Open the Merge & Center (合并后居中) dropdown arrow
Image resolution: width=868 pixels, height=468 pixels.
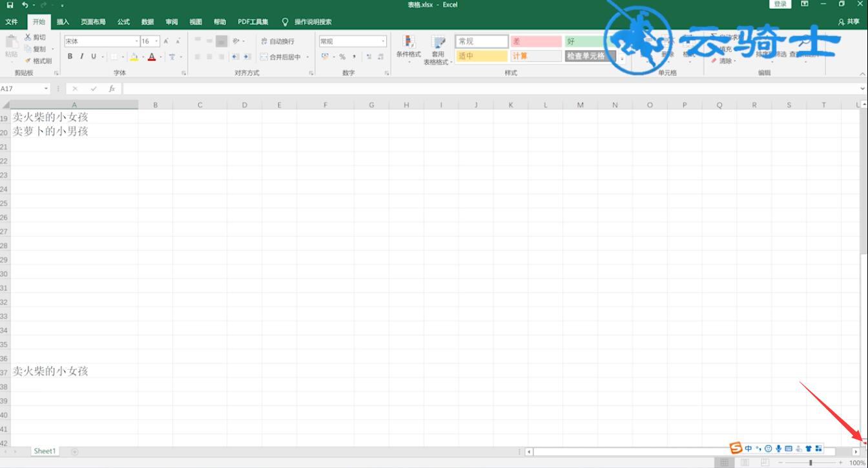pyautogui.click(x=308, y=57)
